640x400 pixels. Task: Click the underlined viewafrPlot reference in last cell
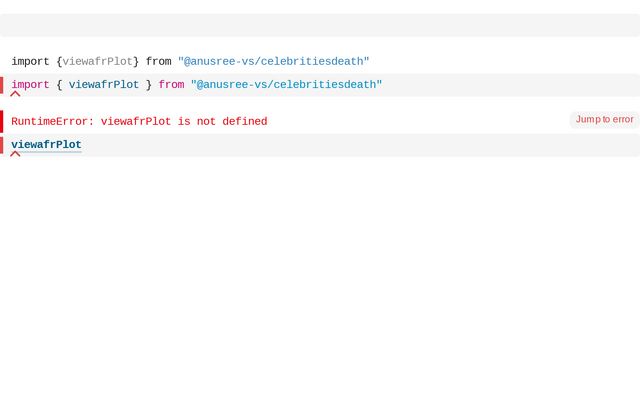click(47, 144)
